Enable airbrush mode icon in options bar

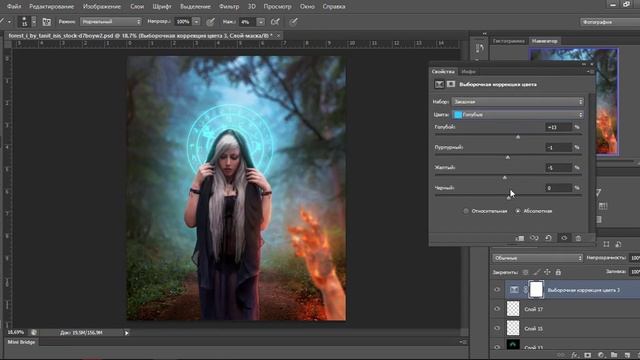tap(276, 22)
